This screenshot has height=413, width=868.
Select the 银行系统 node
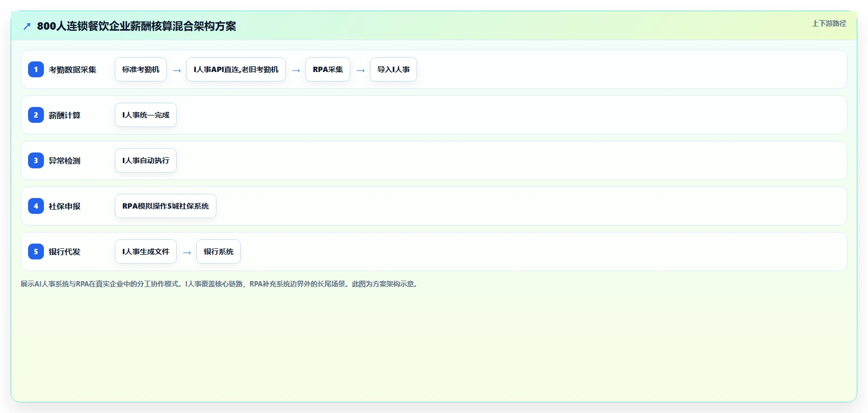pos(219,252)
